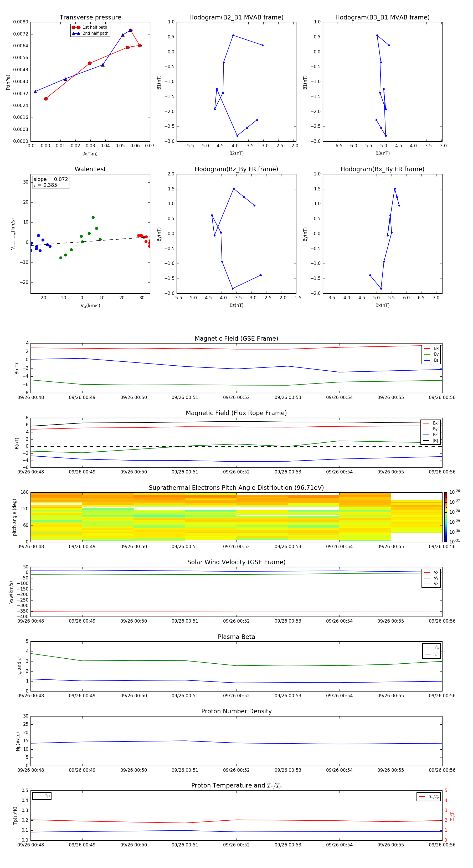Select the "Proton Temperature and Te/Tp" title
This screenshot has width=473, height=868.
(236, 786)
